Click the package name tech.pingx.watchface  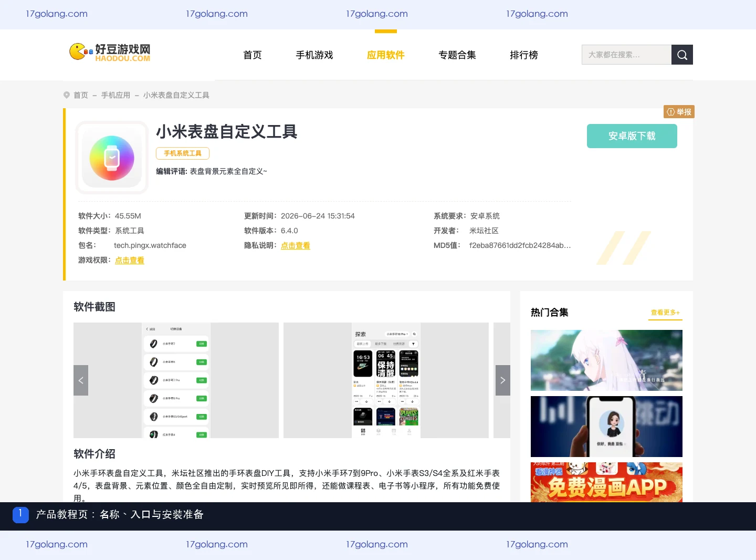coord(150,245)
